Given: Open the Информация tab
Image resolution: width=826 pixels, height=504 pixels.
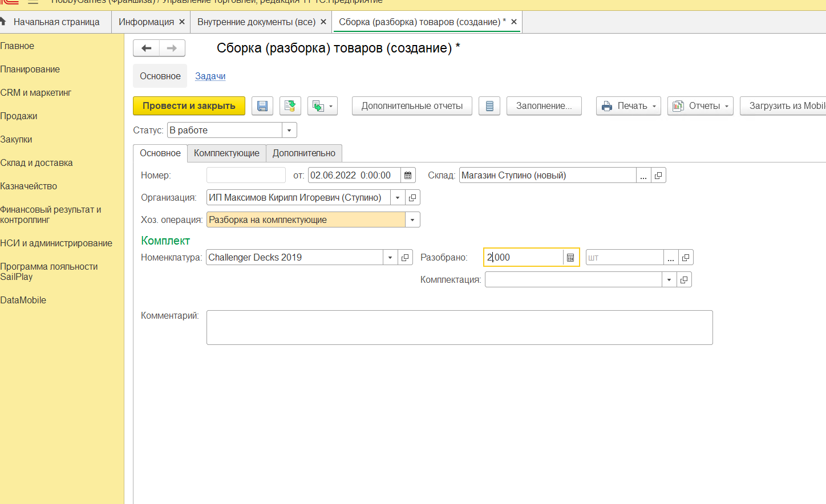Looking at the screenshot, I should (146, 22).
